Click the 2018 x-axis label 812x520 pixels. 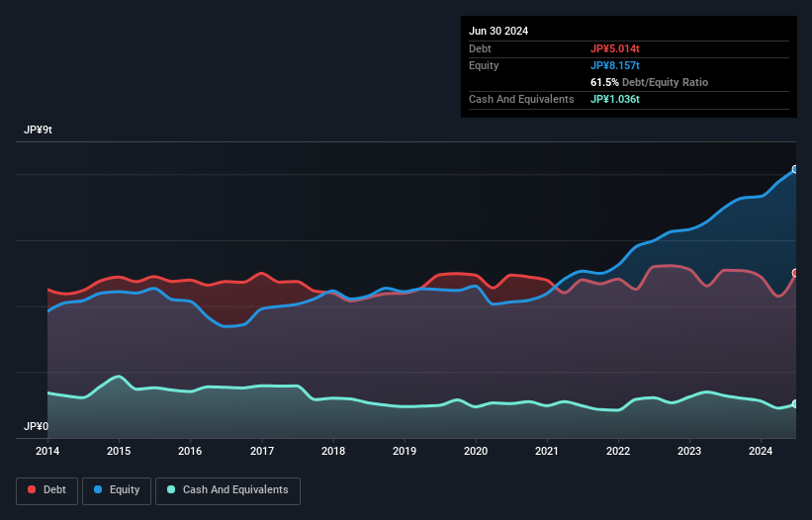(333, 451)
